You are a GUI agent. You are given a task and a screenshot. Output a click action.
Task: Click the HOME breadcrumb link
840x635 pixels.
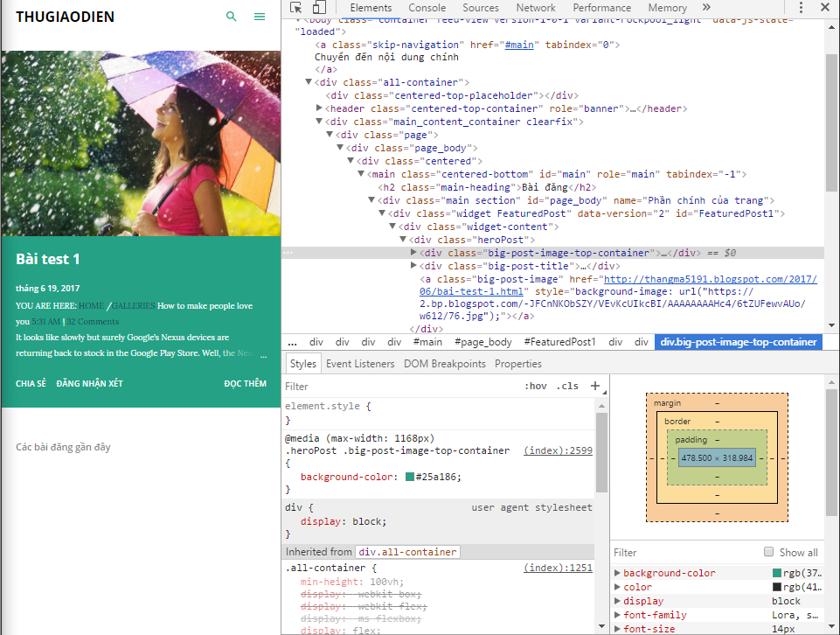click(92, 306)
